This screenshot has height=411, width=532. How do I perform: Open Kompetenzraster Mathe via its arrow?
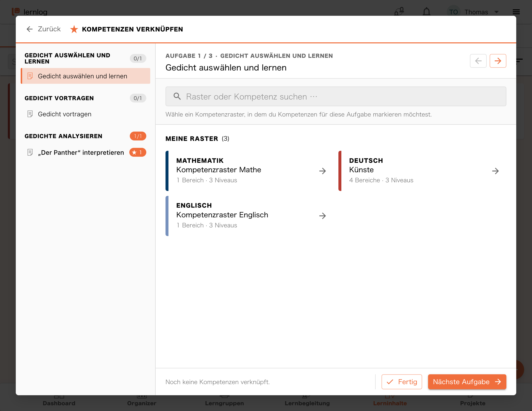click(x=322, y=171)
